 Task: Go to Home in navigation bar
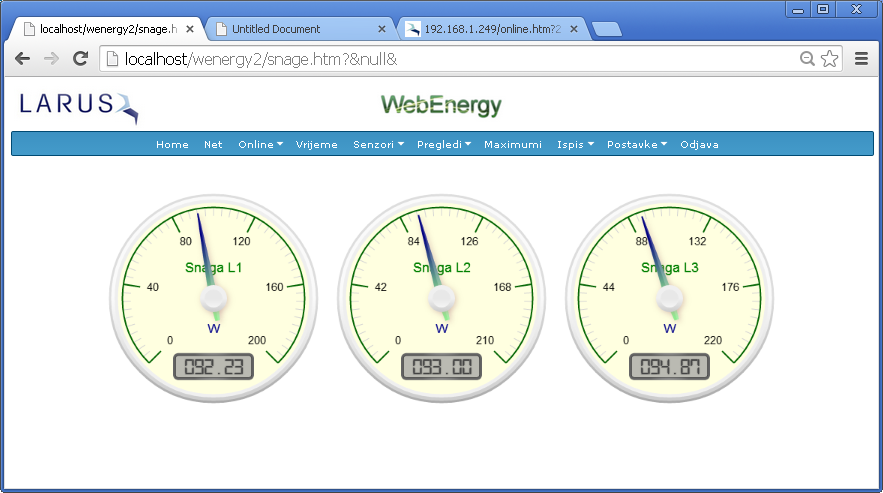172,144
